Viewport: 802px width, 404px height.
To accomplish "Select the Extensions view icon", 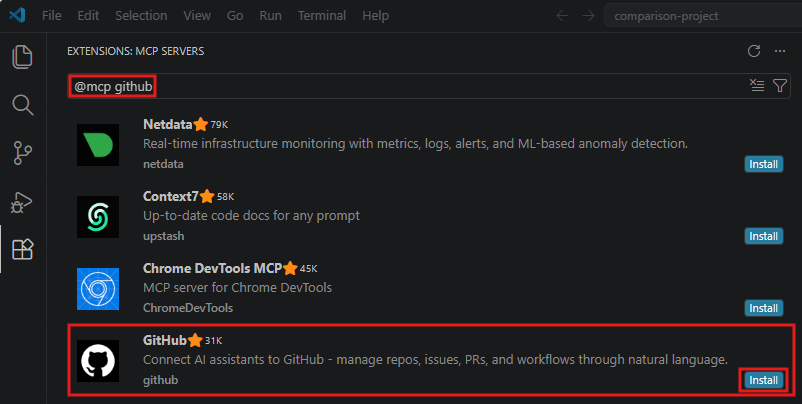I will (23, 250).
